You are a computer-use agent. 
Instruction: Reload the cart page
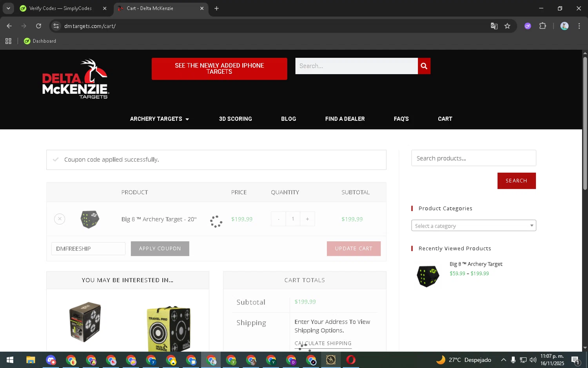pyautogui.click(x=38, y=26)
